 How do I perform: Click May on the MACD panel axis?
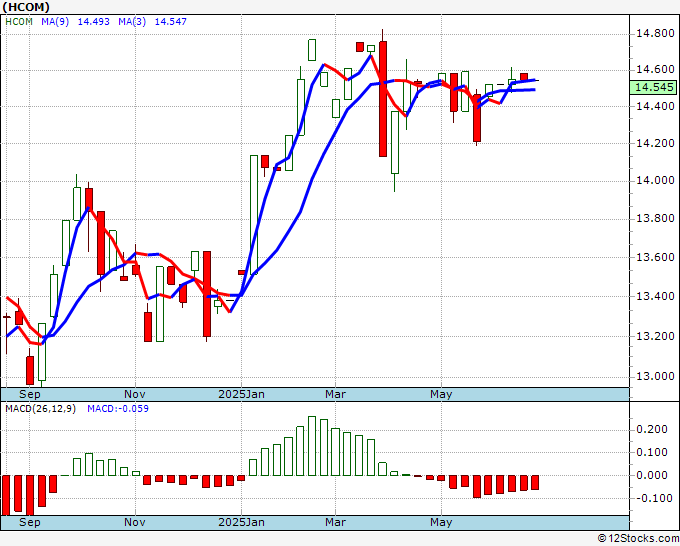(x=441, y=522)
